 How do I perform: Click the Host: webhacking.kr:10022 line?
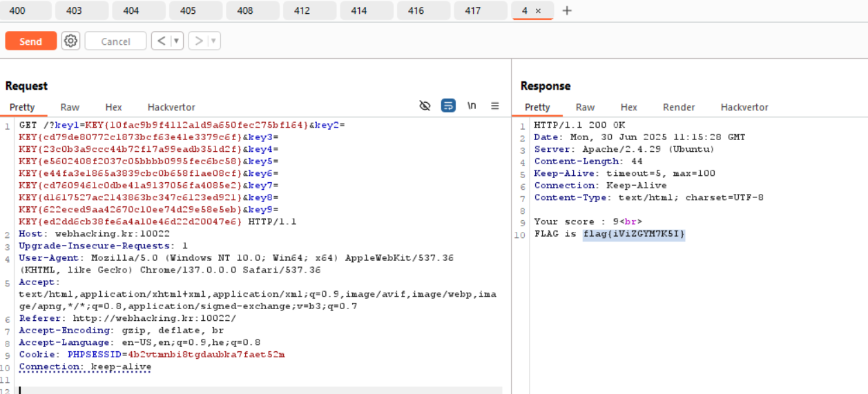(94, 234)
